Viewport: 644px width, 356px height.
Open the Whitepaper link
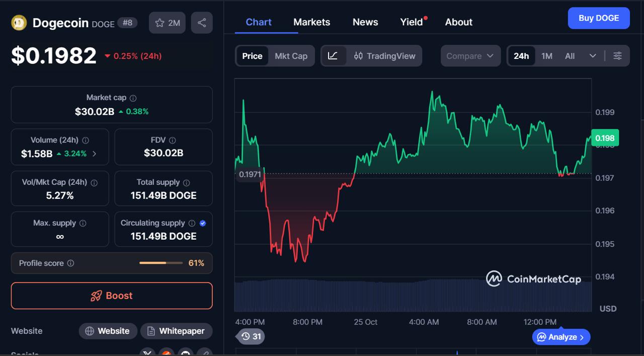[176, 331]
